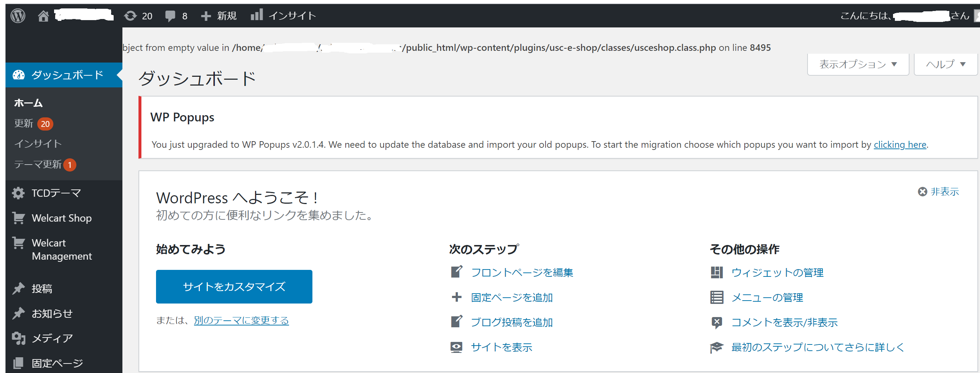Click edit icon beside フロントページを編集

456,272
